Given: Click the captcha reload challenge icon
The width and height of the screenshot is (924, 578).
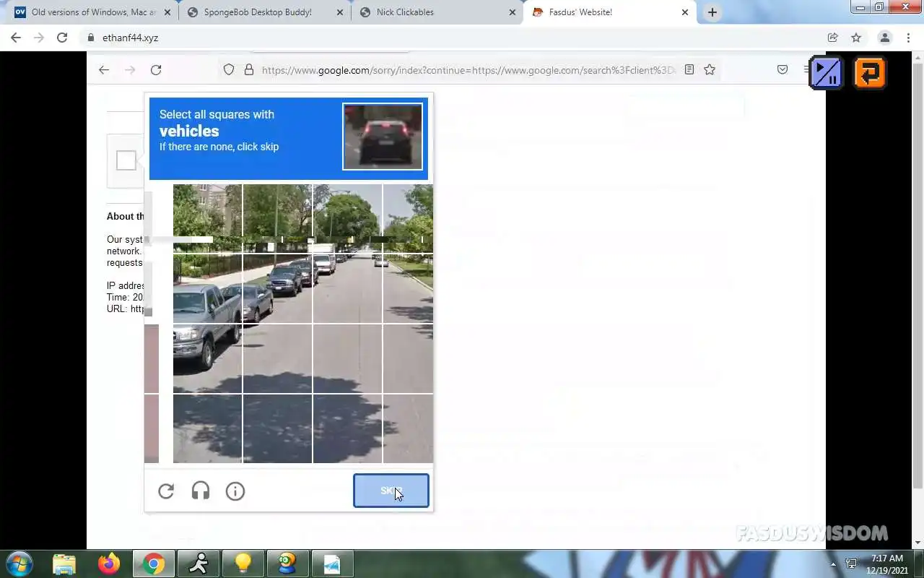Looking at the screenshot, I should 166,491.
